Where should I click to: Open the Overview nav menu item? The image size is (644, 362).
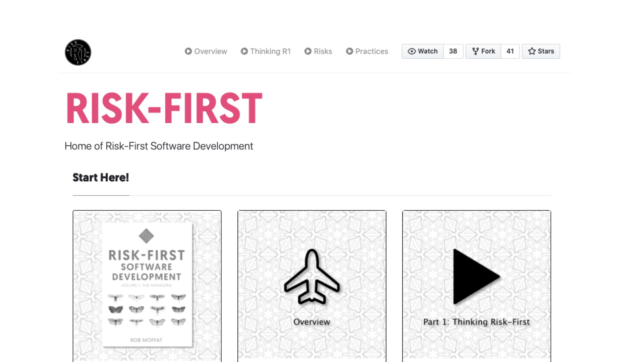pyautogui.click(x=206, y=51)
